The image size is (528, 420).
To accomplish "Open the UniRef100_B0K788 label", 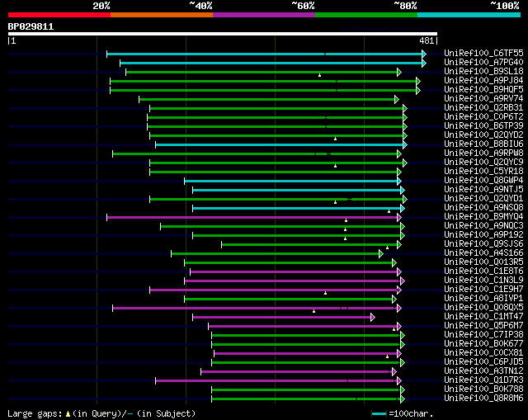I will point(483,389).
